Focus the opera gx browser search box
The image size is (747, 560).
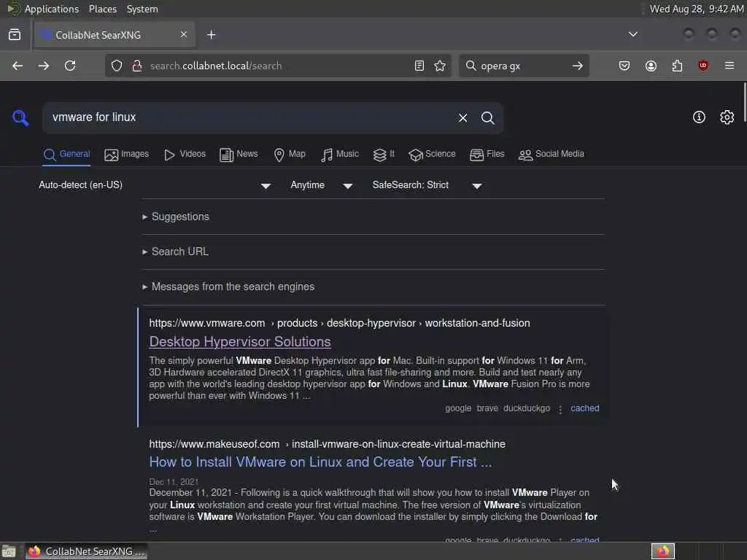tap(524, 66)
